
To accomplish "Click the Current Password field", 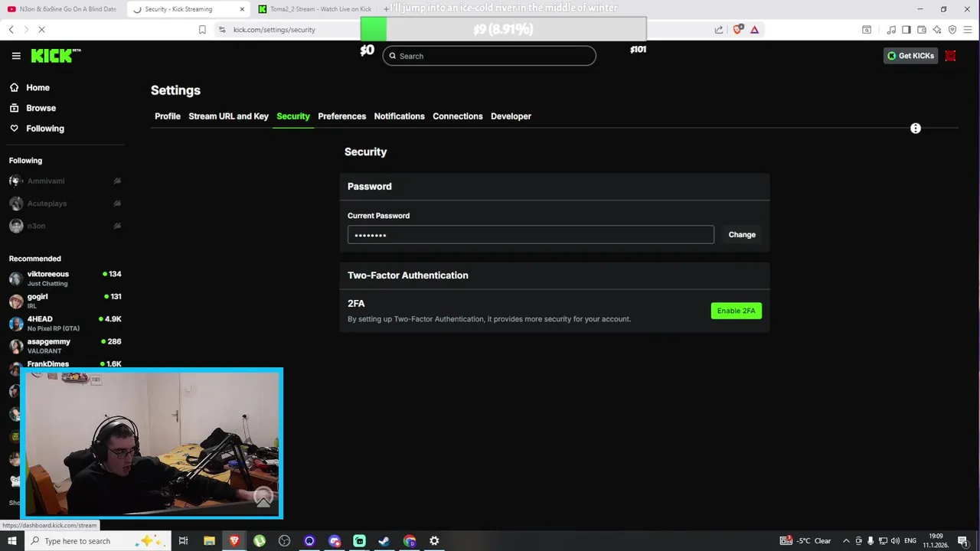I will 531,235.
